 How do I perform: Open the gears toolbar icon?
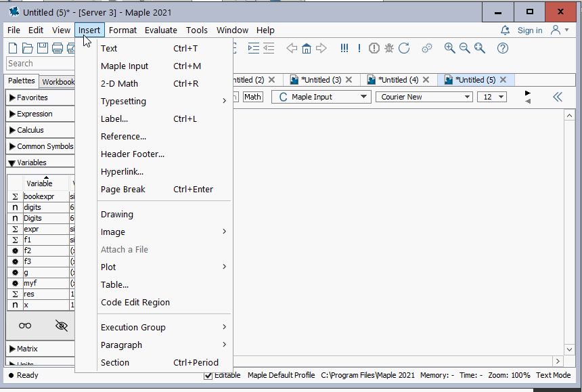coord(427,48)
